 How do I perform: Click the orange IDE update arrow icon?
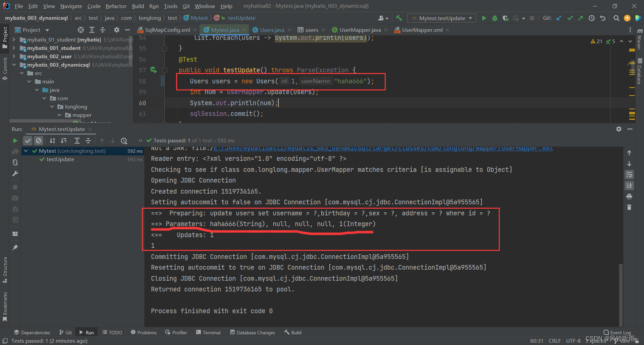pyautogui.click(x=627, y=18)
